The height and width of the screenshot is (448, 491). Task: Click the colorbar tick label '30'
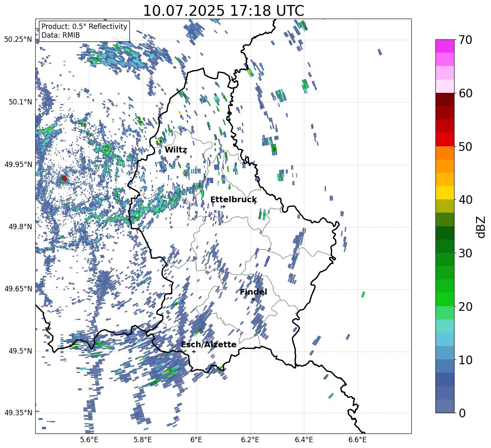pos(465,253)
